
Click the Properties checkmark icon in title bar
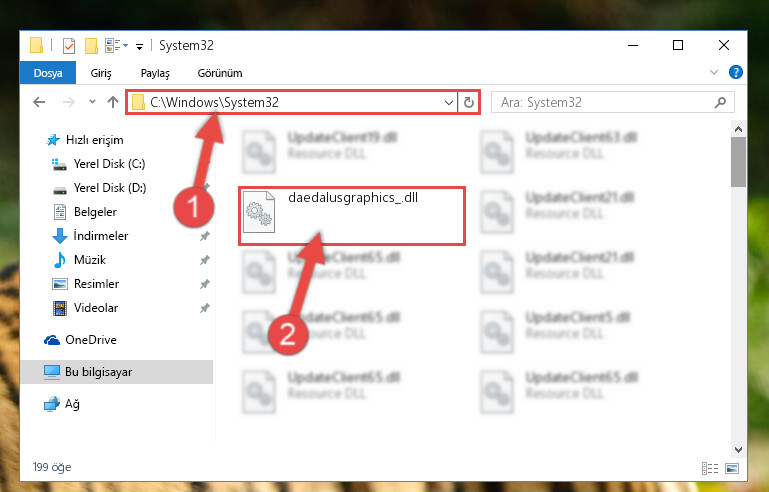pos(69,46)
